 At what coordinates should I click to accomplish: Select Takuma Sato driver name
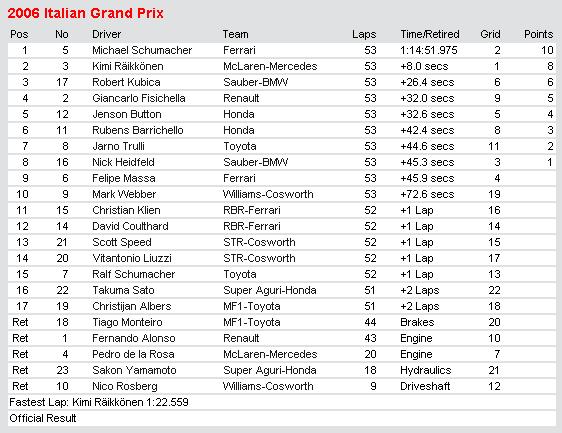click(x=123, y=290)
